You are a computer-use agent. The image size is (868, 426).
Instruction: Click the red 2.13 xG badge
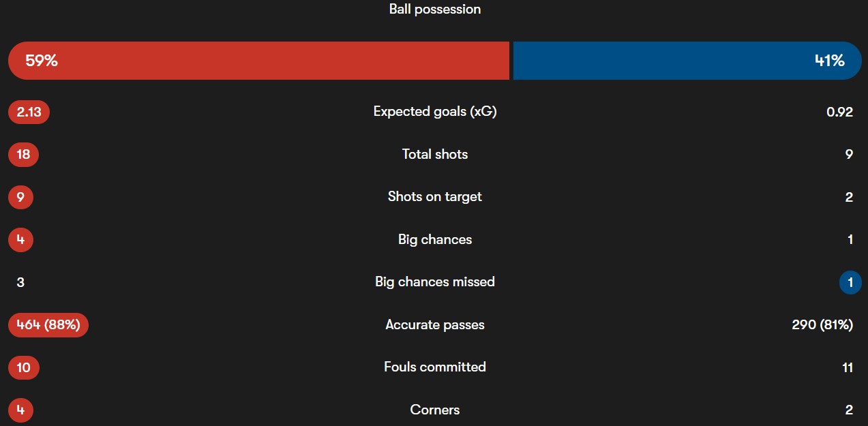[29, 112]
